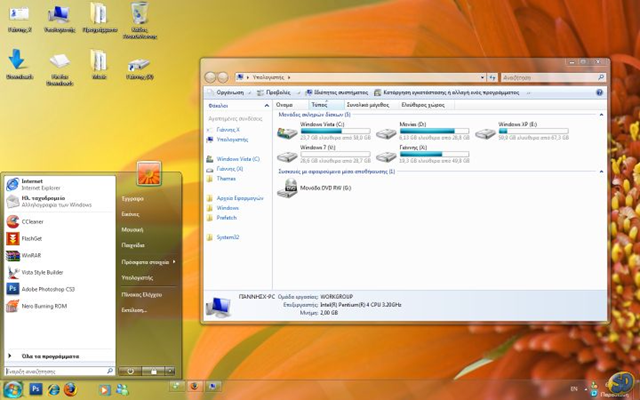The height and width of the screenshot is (400, 640).
Task: Sort by the Όνομα (Name) column
Action: [x=291, y=105]
